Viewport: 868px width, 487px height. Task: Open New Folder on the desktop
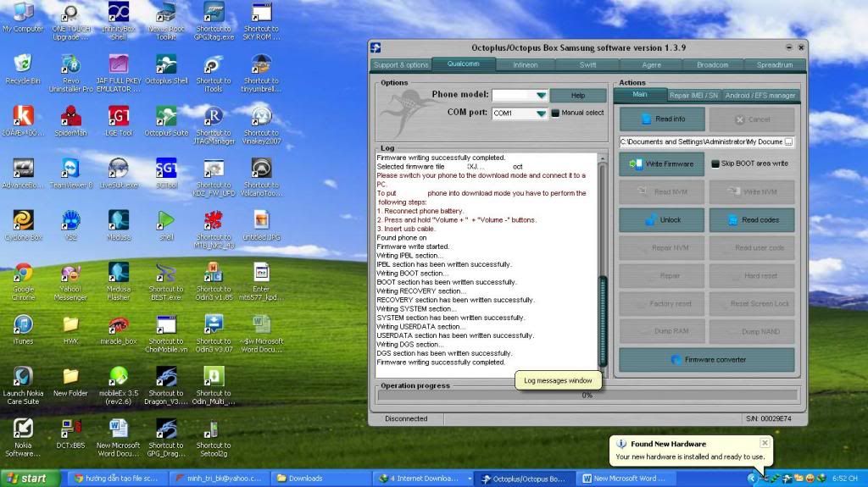click(x=71, y=381)
